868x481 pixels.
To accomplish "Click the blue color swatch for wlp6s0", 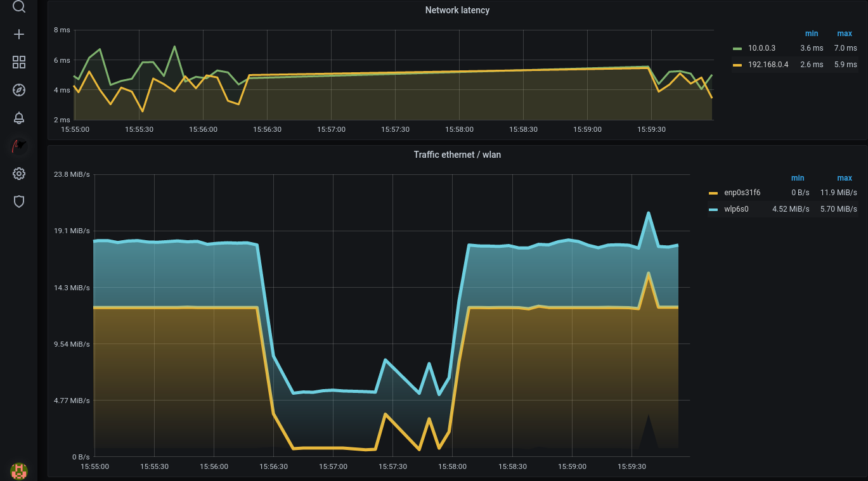I will pos(713,208).
